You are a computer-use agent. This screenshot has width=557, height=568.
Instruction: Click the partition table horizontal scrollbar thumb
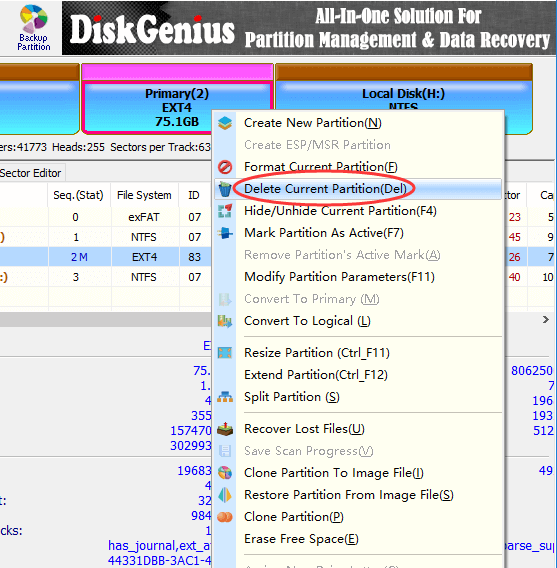pos(105,320)
